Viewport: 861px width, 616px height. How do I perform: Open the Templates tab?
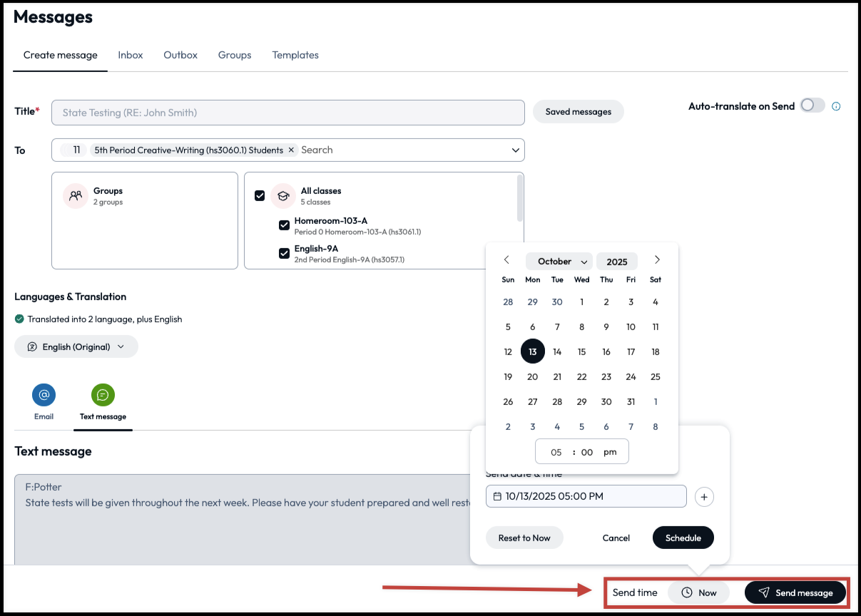pyautogui.click(x=295, y=55)
